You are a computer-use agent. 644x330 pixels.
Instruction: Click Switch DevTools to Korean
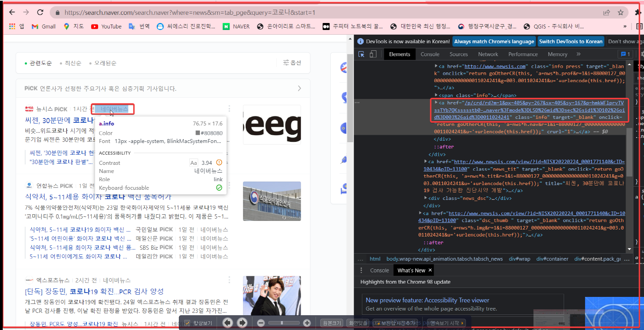point(571,41)
